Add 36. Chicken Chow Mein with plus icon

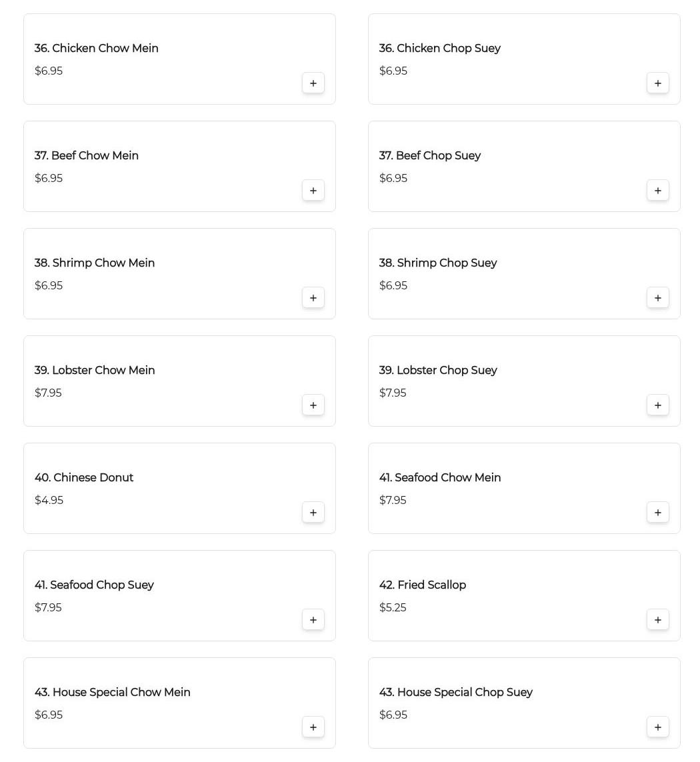point(313,83)
